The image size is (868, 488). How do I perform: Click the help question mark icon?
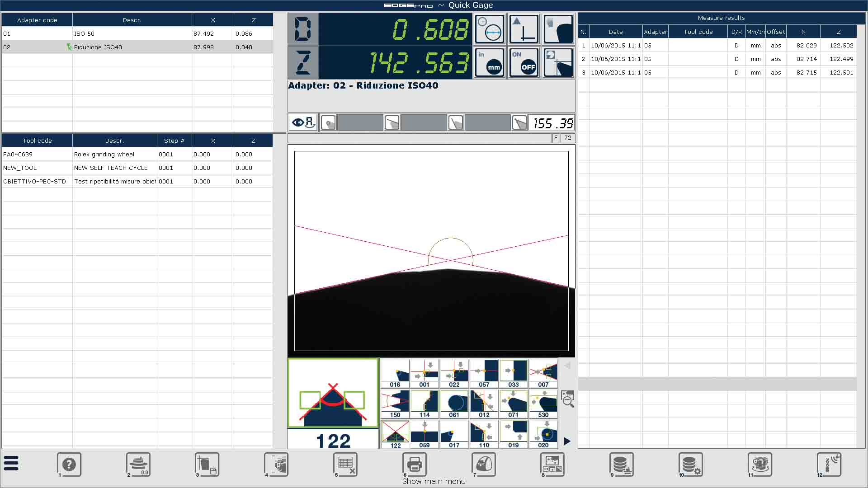pos(69,465)
